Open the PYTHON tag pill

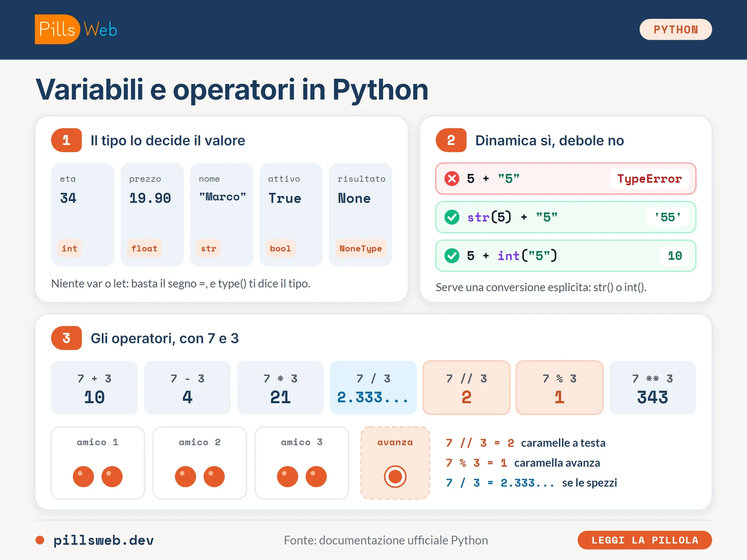[676, 29]
